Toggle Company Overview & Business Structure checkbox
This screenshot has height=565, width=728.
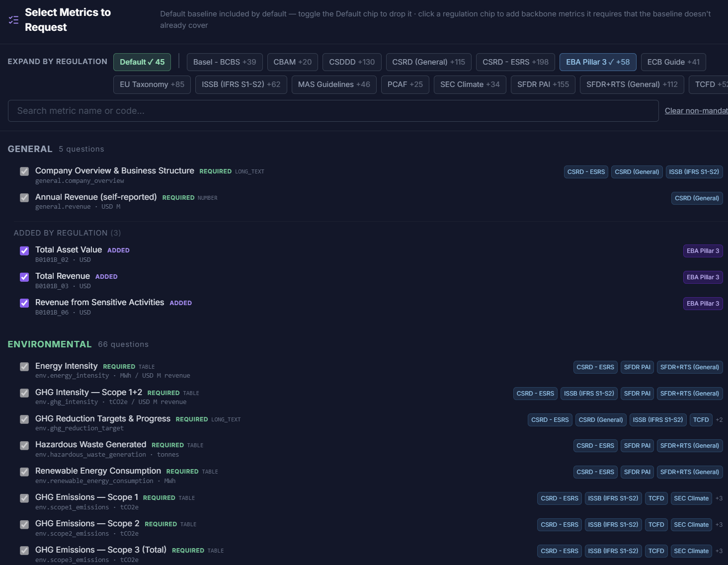coord(24,171)
